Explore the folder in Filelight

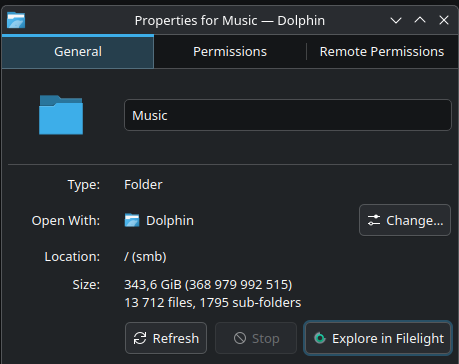pos(378,338)
